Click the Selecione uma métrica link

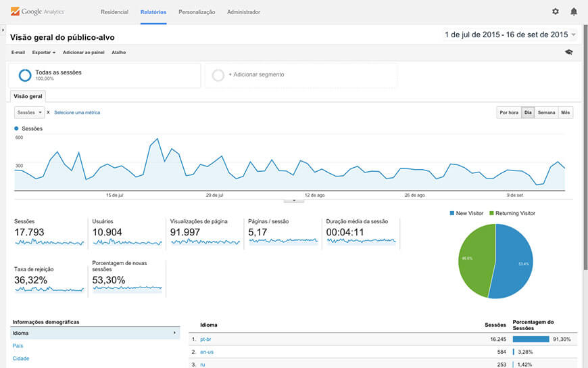[x=77, y=112]
